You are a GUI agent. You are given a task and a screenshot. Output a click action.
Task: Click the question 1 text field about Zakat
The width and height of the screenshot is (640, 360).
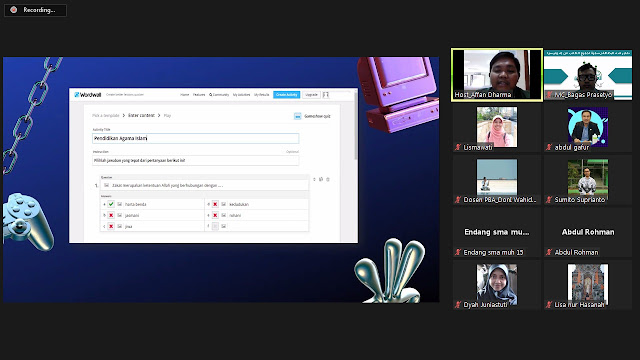pyautogui.click(x=205, y=185)
